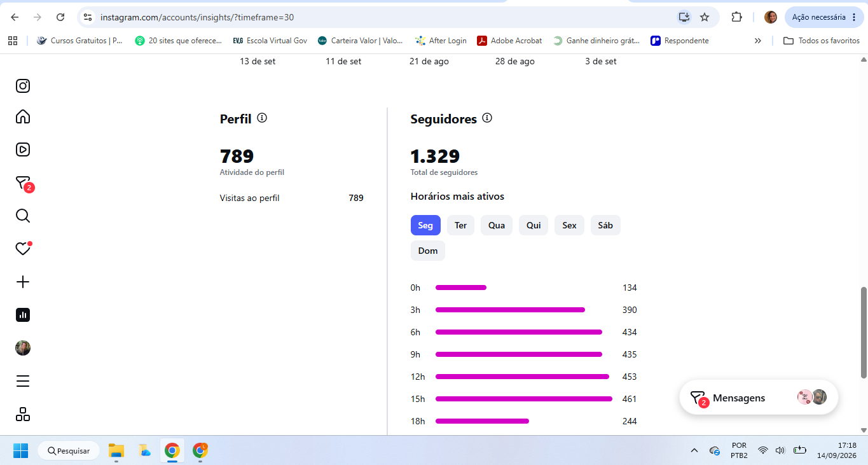
Task: Open the Mensagens floating button
Action: coord(759,398)
